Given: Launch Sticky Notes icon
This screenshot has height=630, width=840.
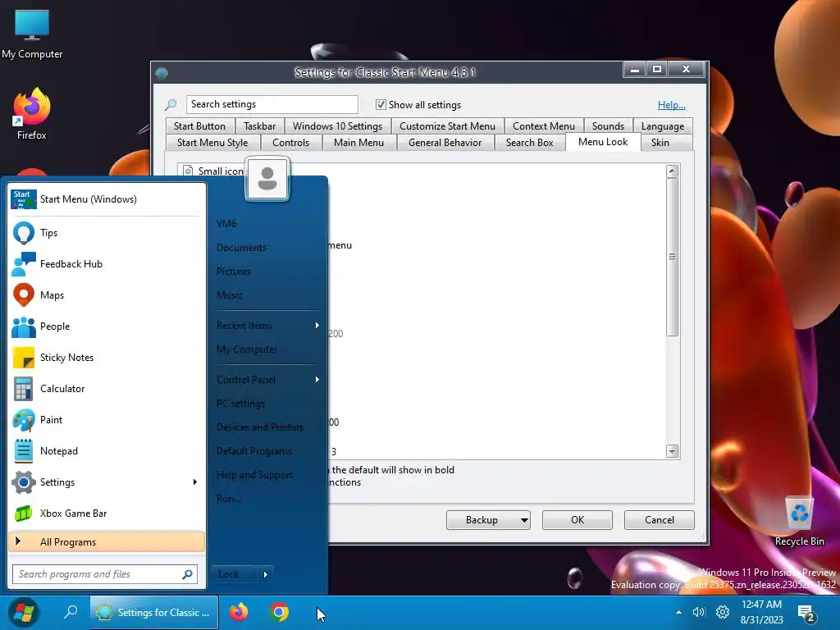Looking at the screenshot, I should tap(24, 358).
